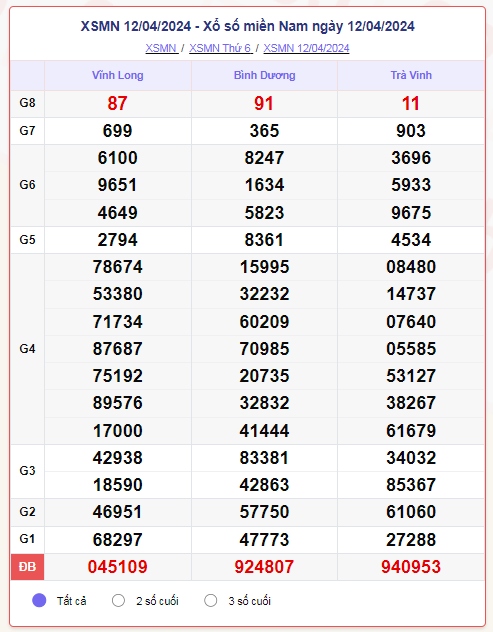Click the red ĐB row label

27,567
